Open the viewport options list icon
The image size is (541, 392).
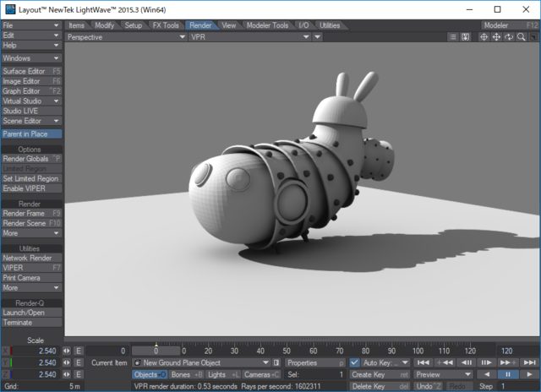(453, 37)
